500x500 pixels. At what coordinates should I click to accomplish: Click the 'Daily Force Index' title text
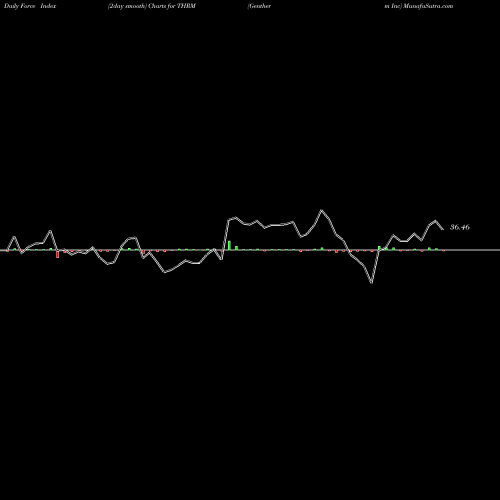click(x=30, y=6)
